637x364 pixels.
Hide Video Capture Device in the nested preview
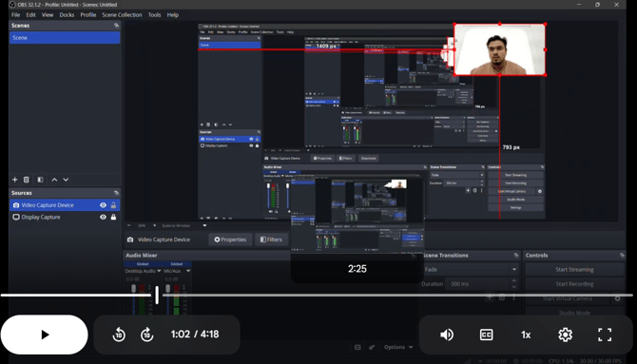tap(251, 139)
